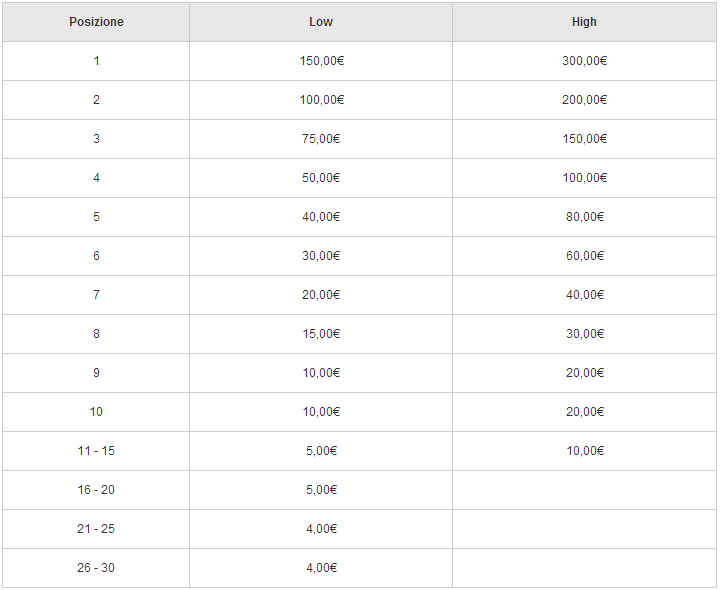Select position 2 row cell
The height and width of the screenshot is (590, 720).
click(96, 100)
